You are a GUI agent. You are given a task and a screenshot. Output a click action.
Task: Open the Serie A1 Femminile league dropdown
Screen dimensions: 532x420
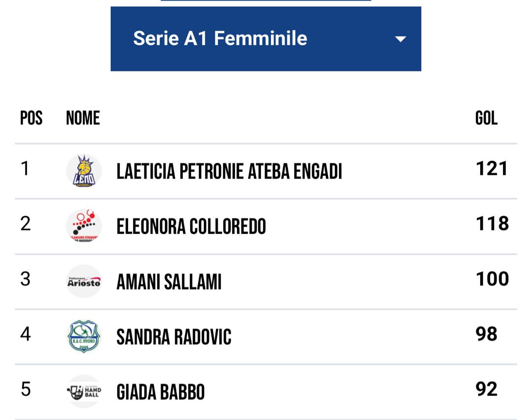[266, 38]
